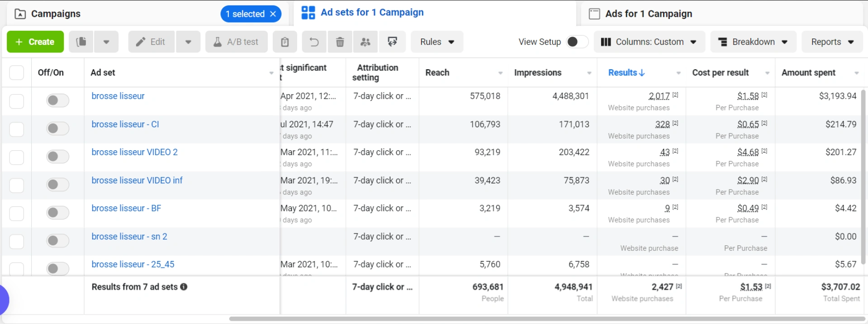Click the undo arrow icon
This screenshot has height=324, width=868.
[x=314, y=42]
